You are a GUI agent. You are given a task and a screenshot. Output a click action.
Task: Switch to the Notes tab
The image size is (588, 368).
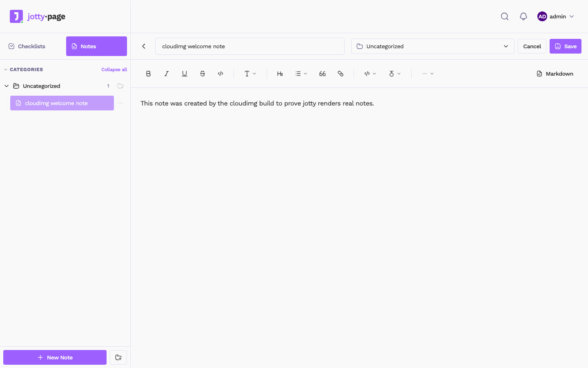point(96,46)
